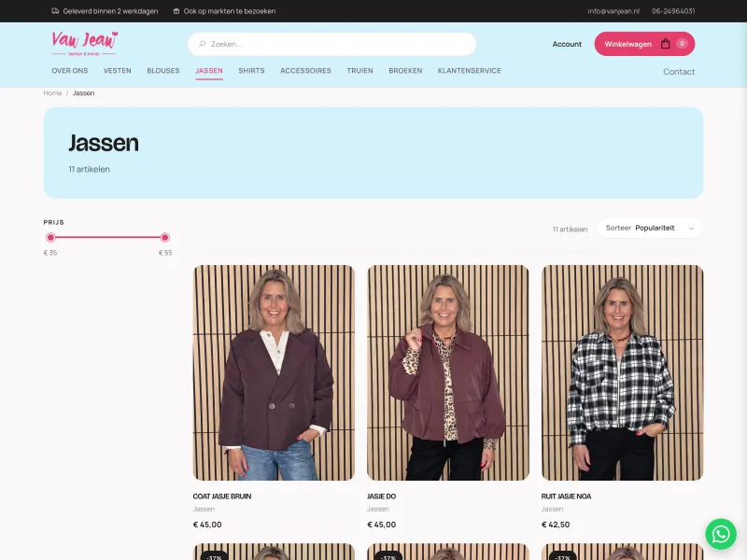Click the delivery truck icon
Image resolution: width=747 pixels, height=560 pixels.
click(55, 11)
